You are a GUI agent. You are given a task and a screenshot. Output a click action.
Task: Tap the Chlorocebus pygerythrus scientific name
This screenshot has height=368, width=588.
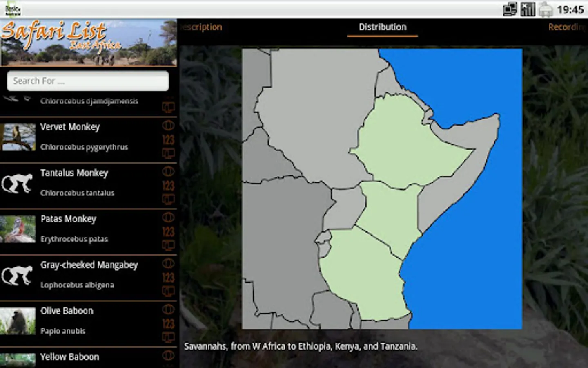pos(84,147)
